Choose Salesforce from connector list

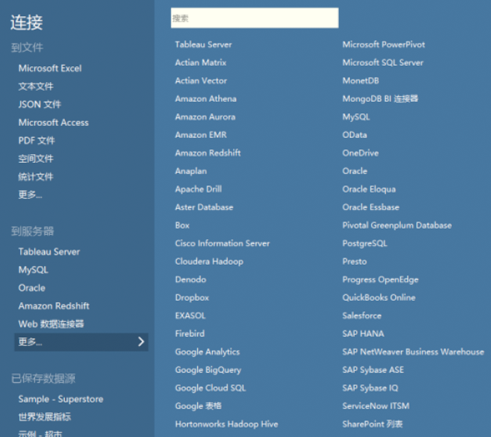tap(362, 316)
